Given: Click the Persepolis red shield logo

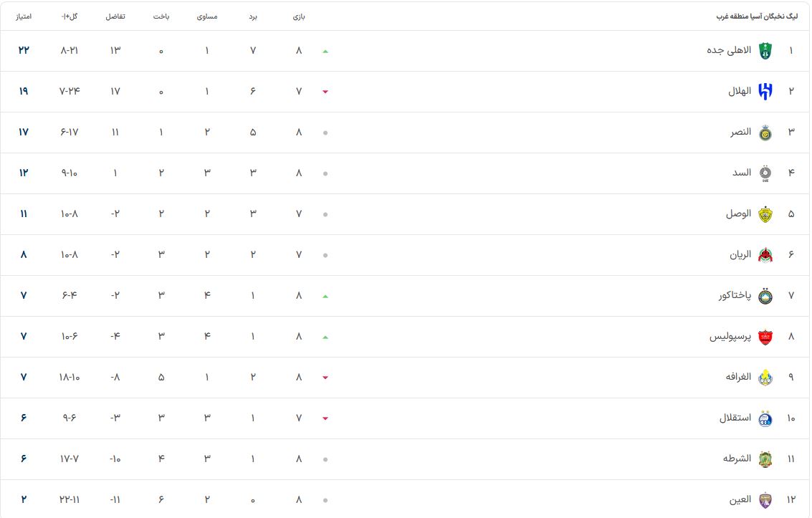Looking at the screenshot, I should click(765, 337).
